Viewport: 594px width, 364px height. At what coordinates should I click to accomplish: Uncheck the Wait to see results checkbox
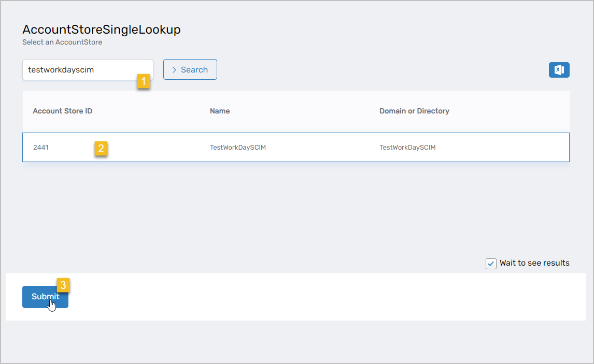click(x=491, y=264)
